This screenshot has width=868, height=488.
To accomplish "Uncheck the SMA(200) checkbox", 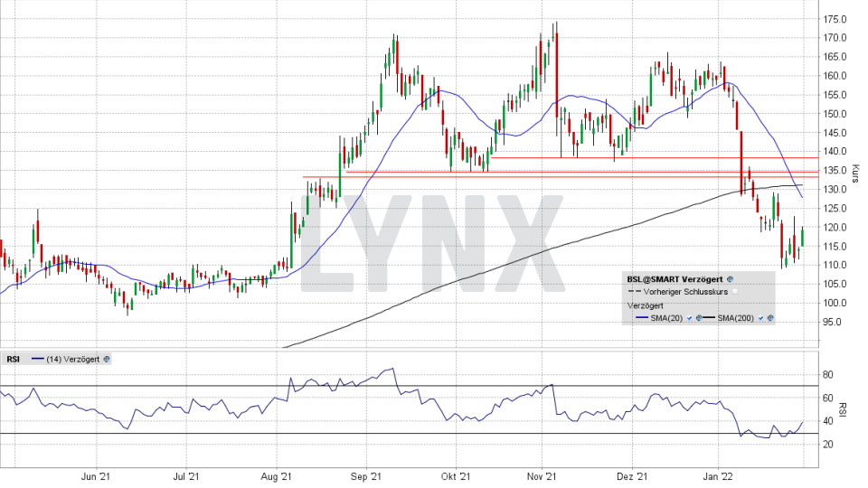I will [760, 318].
